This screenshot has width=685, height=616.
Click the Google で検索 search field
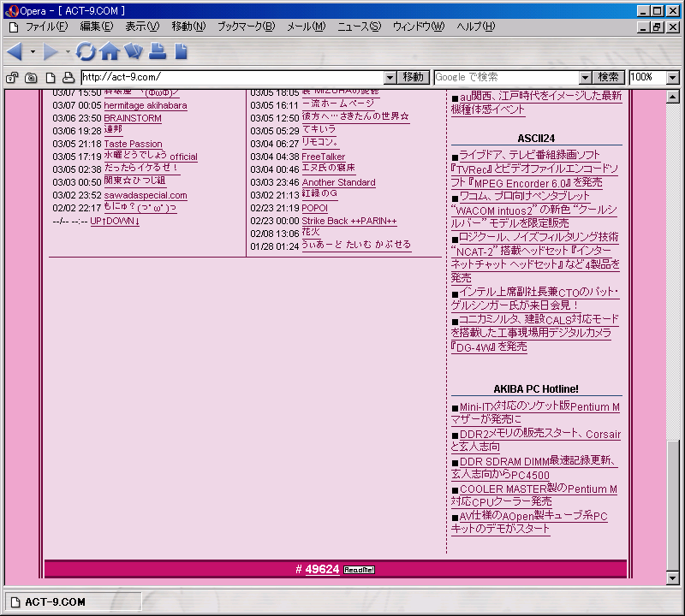507,77
